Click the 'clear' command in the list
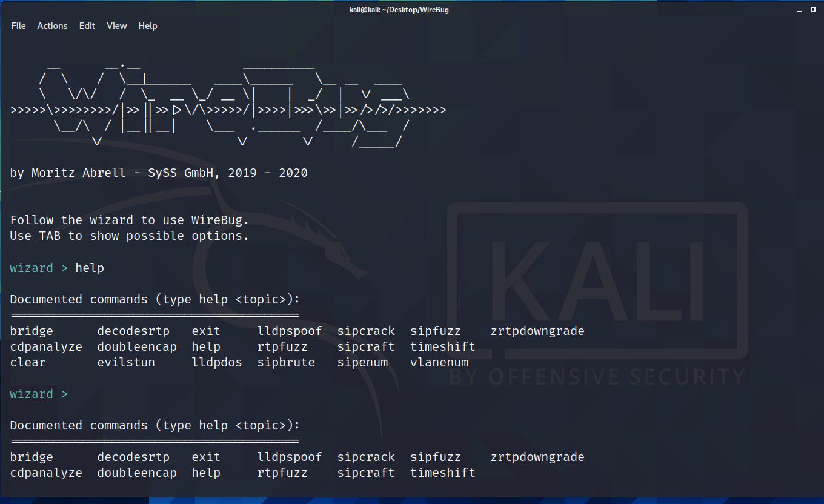The width and height of the screenshot is (824, 504). 28,362
